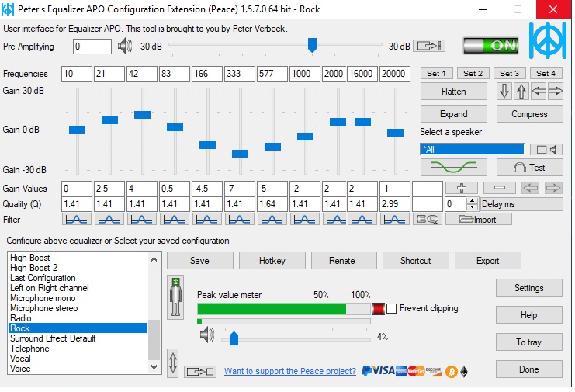The height and width of the screenshot is (392, 575).
Task: Open the *All speaker selection dropdown
Action: pos(472,149)
